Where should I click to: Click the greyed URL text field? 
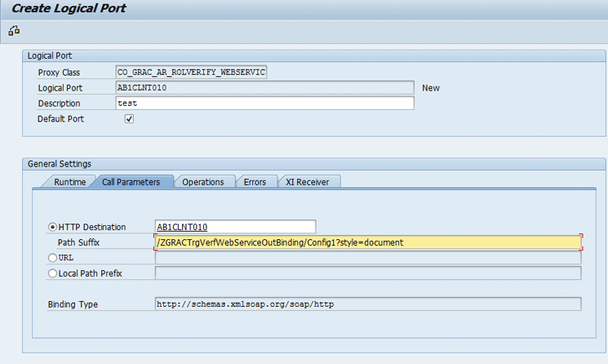(367, 258)
